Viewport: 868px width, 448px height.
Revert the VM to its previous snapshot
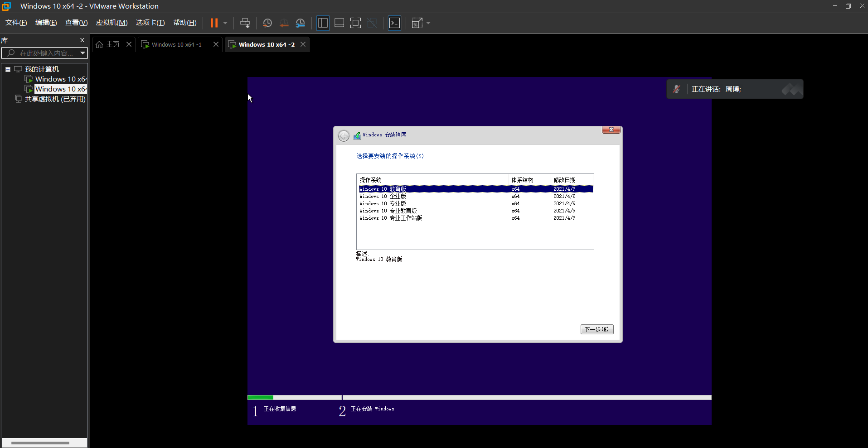pyautogui.click(x=284, y=23)
